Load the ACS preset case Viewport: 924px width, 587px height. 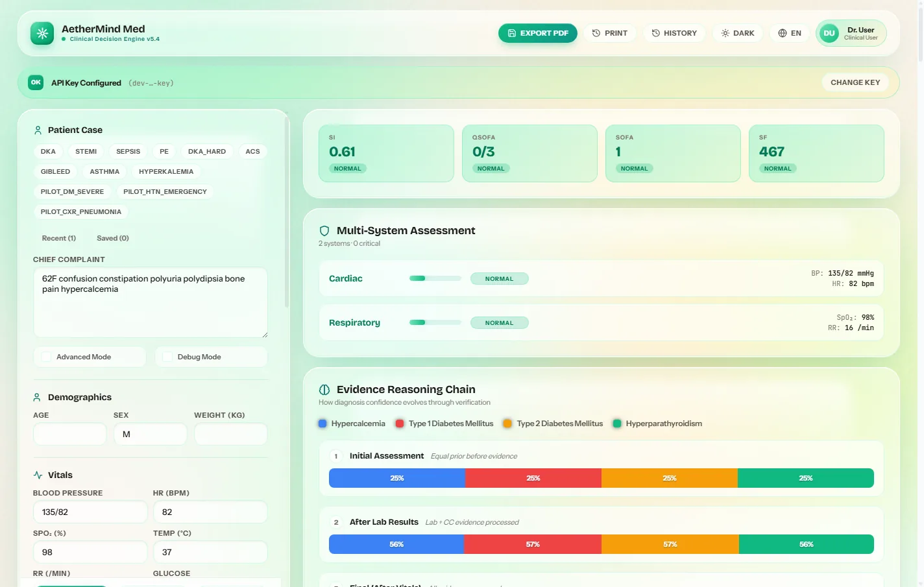253,152
